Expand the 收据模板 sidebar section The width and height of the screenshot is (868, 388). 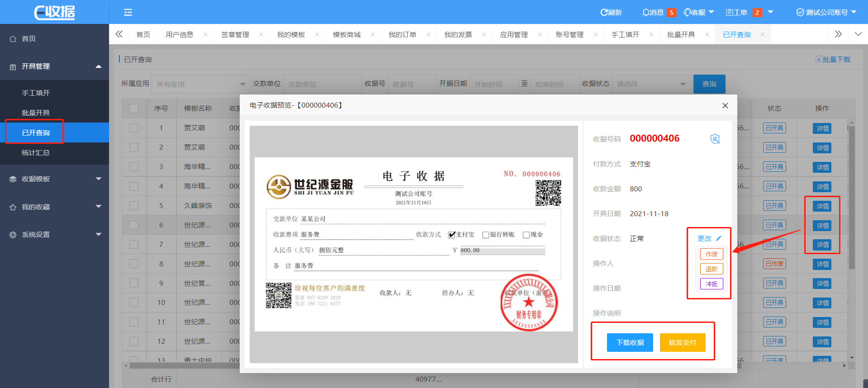click(99, 179)
